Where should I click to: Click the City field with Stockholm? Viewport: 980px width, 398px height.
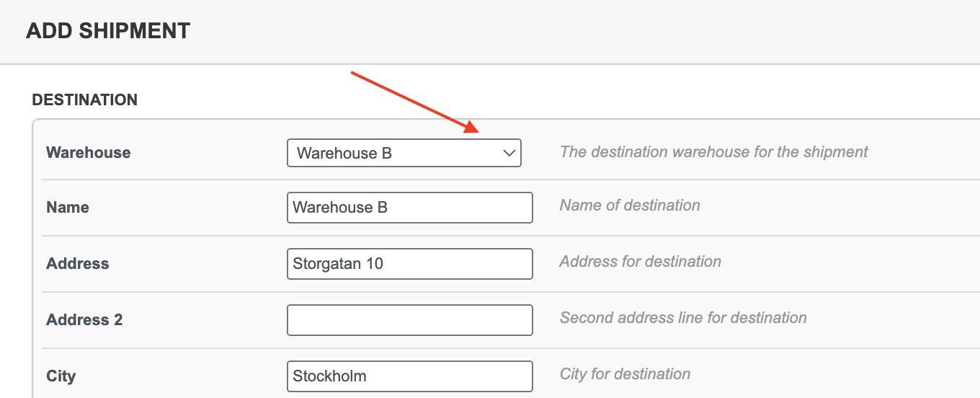410,376
